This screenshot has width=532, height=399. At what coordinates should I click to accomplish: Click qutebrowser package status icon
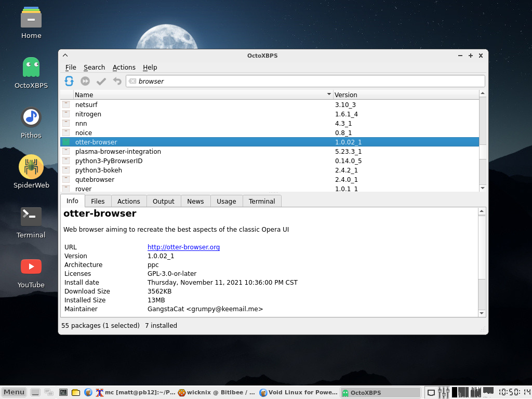(x=66, y=179)
